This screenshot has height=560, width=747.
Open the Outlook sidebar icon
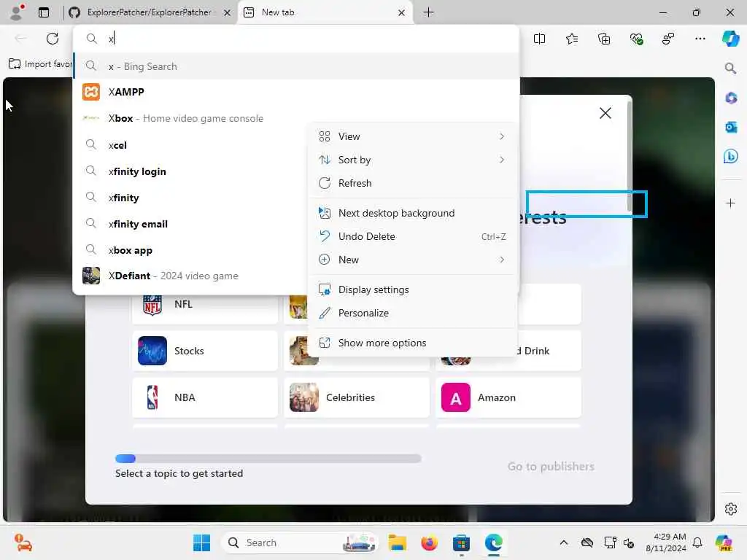[x=731, y=127]
